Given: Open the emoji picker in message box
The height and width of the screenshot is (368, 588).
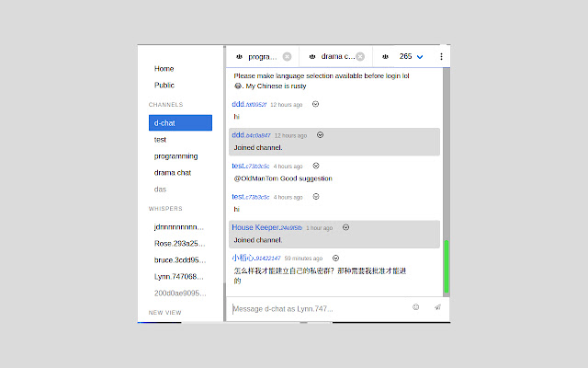Looking at the screenshot, I should [x=415, y=307].
